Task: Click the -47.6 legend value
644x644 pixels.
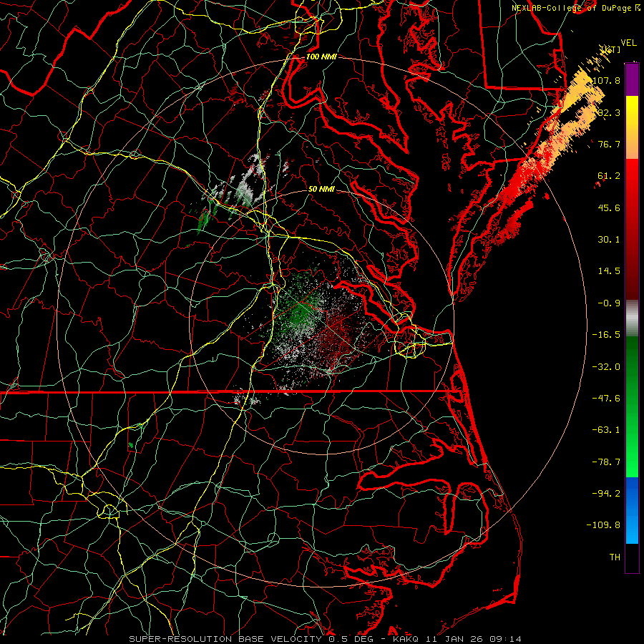Action: [x=606, y=399]
